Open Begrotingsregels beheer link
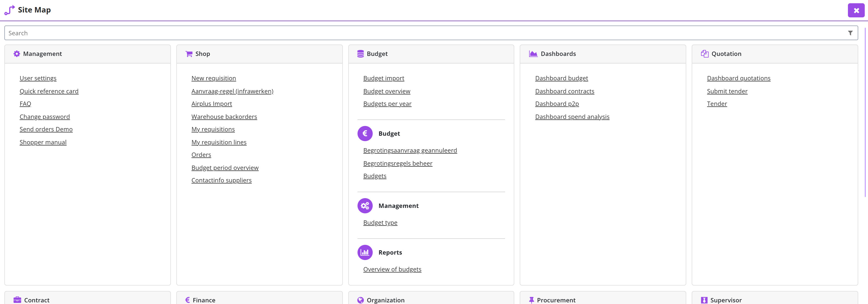 point(398,163)
